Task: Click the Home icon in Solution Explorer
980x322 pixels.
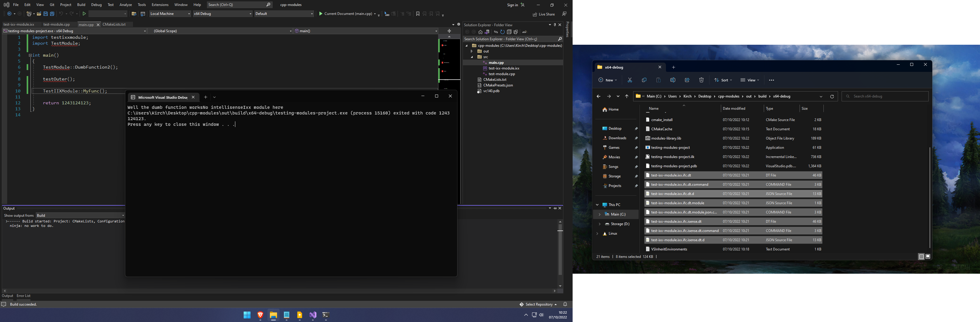Action: pos(480,32)
